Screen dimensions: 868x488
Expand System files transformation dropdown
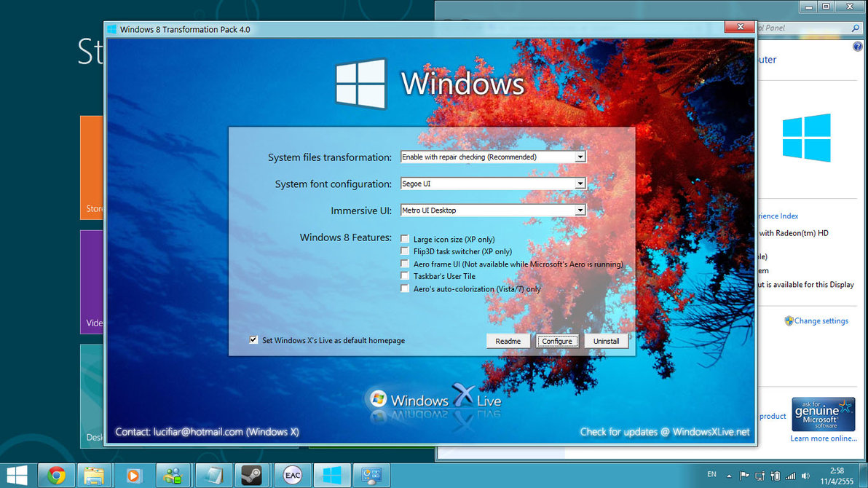tap(580, 157)
